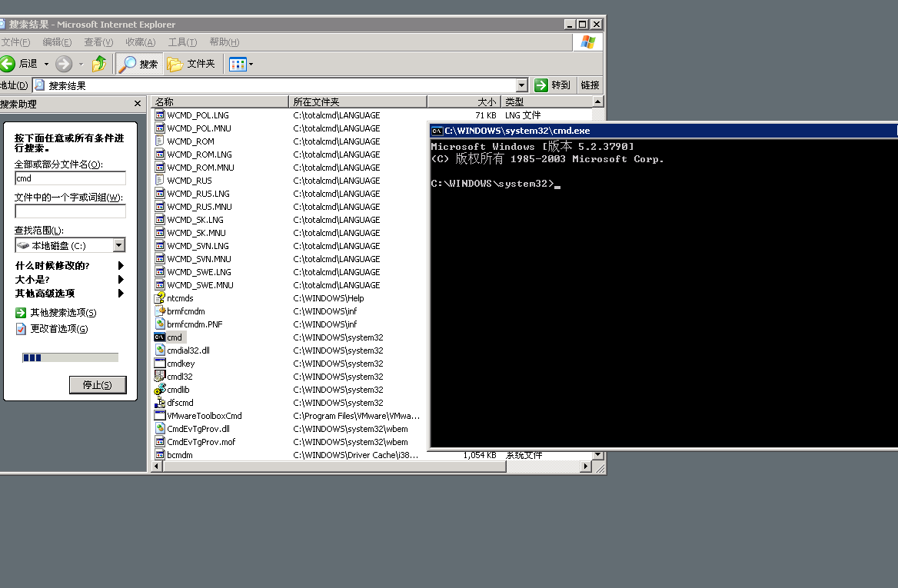Sort results by the In Folder column header
Image resolution: width=898 pixels, height=588 pixels.
(358, 102)
